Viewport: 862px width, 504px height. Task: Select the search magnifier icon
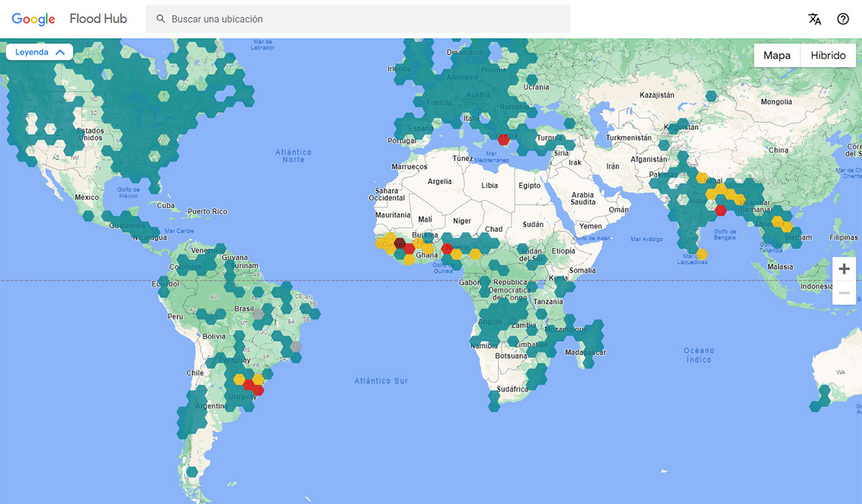point(160,19)
